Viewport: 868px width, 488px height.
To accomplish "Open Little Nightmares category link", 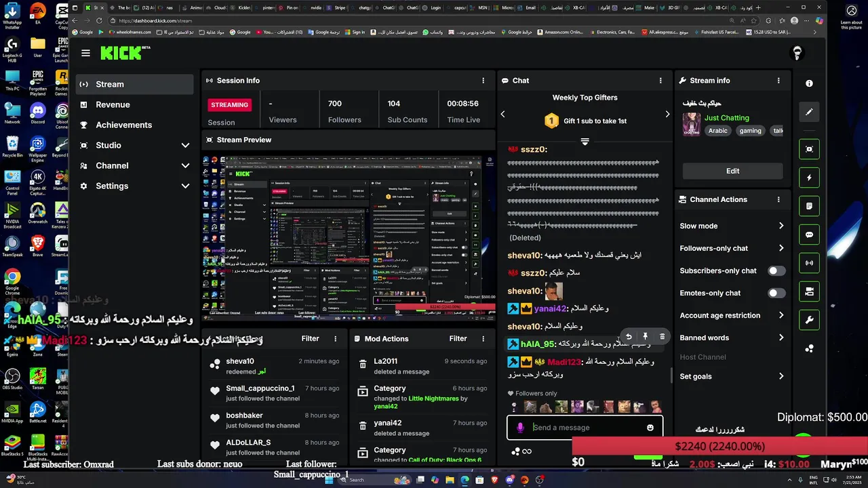I will [x=433, y=399].
